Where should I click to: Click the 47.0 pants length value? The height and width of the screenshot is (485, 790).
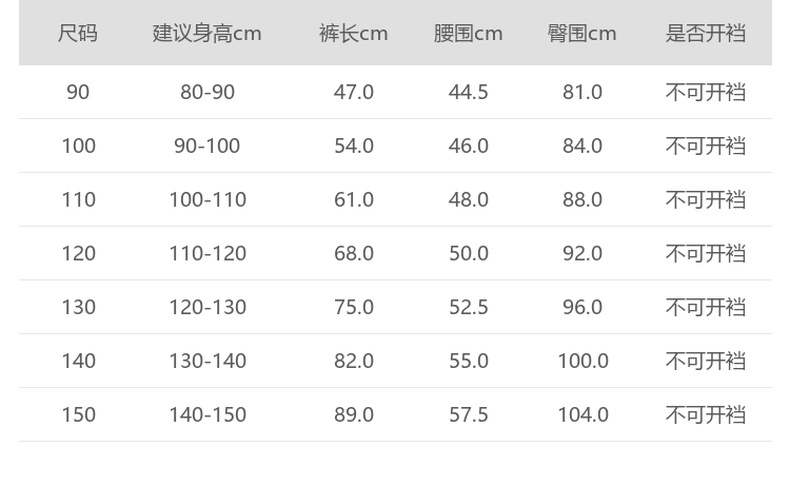click(x=353, y=92)
